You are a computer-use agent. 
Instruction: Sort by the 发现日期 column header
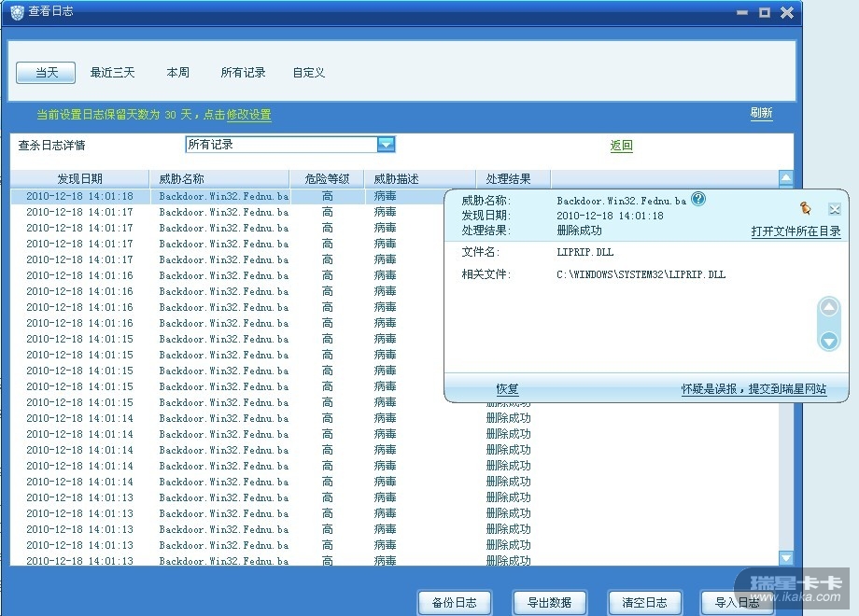pyautogui.click(x=80, y=178)
